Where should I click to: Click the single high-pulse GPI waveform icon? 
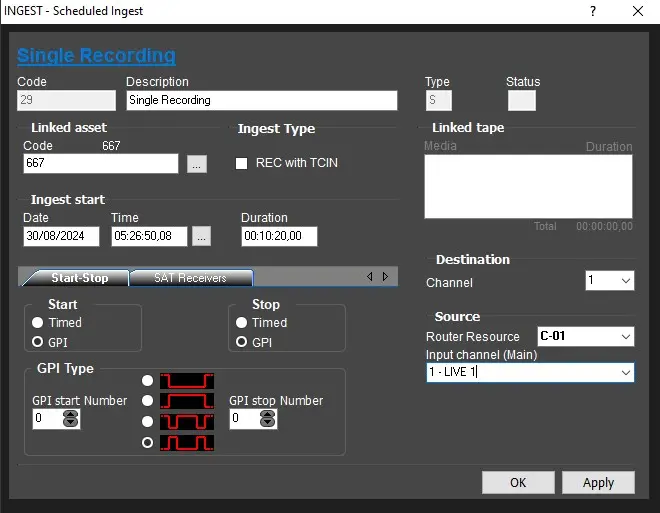(x=187, y=401)
